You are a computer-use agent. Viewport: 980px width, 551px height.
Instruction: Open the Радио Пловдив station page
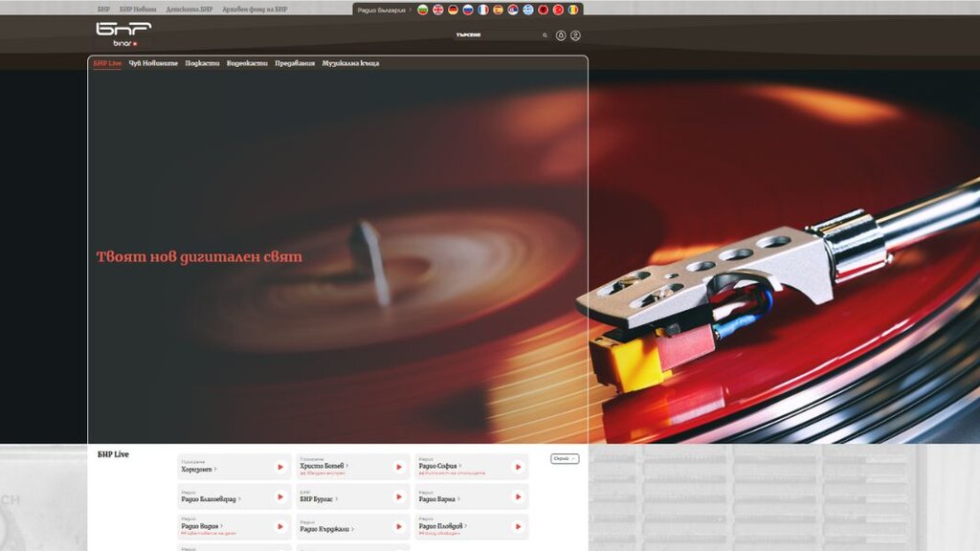[x=440, y=525]
